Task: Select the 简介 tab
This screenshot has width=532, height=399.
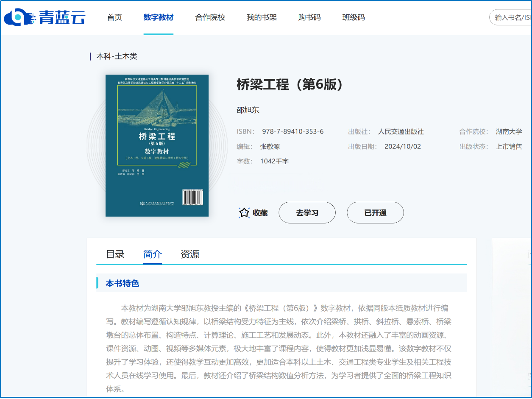Action: pos(152,254)
